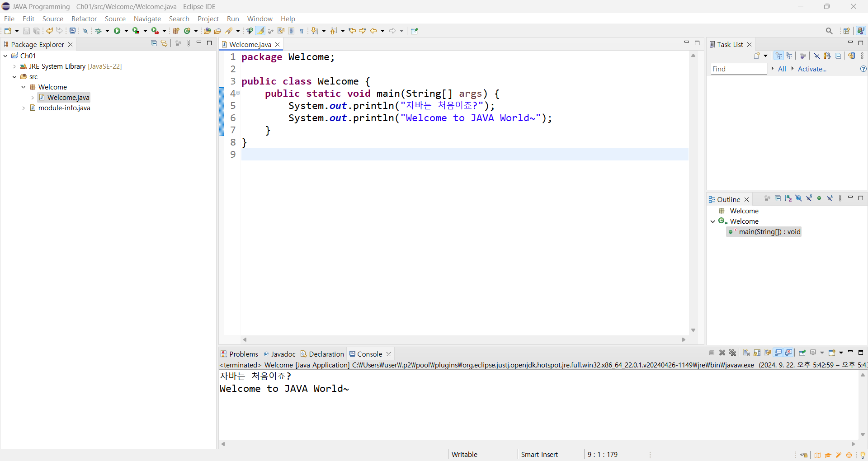
Task: Click the Task List help question icon
Action: pyautogui.click(x=863, y=69)
